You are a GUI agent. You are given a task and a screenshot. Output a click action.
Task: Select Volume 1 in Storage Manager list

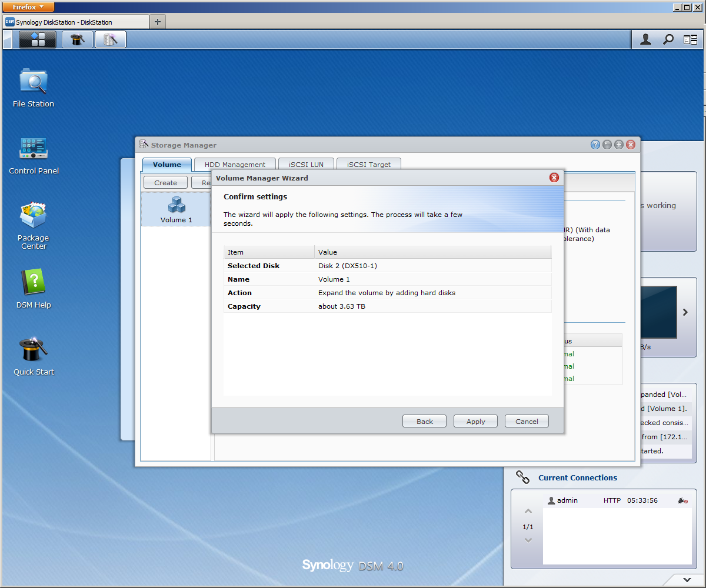tap(176, 209)
